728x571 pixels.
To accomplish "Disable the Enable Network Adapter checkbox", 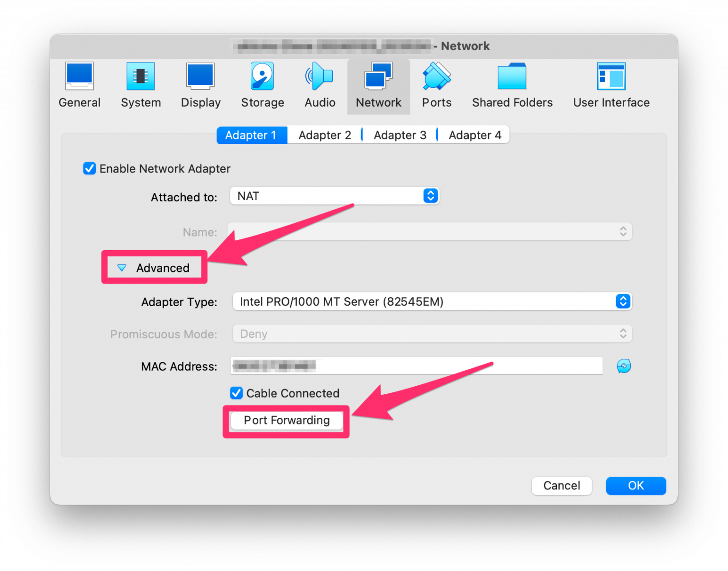I will pyautogui.click(x=90, y=168).
